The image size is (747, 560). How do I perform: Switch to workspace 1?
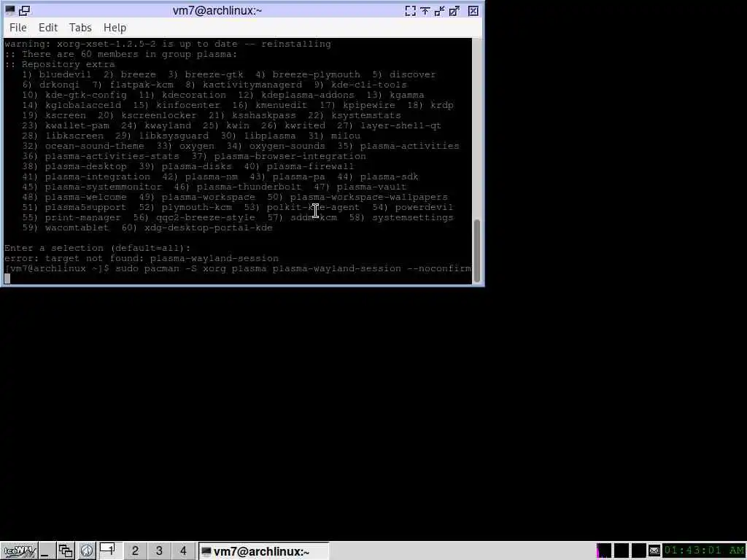[110, 551]
